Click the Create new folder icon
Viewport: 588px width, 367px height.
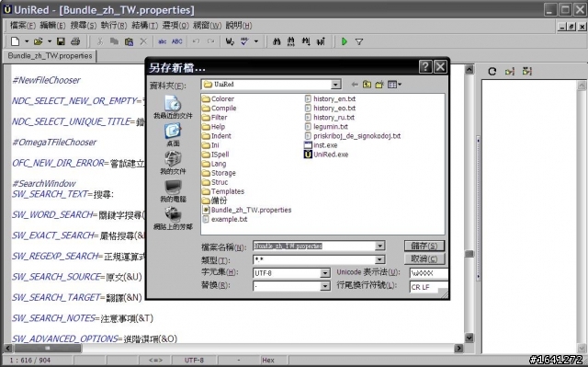(379, 85)
